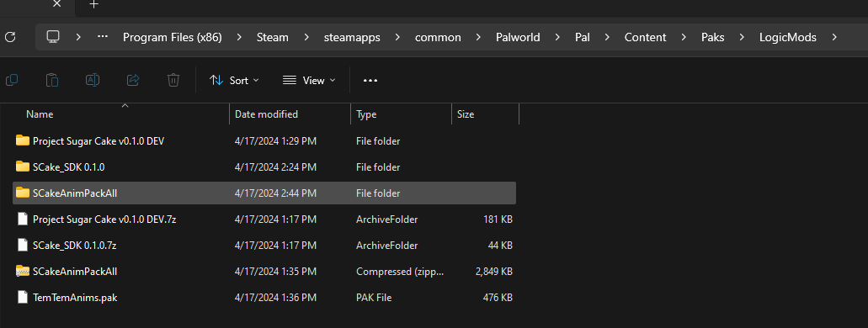This screenshot has width=868, height=328.
Task: Click the Delete trash icon
Action: click(173, 80)
